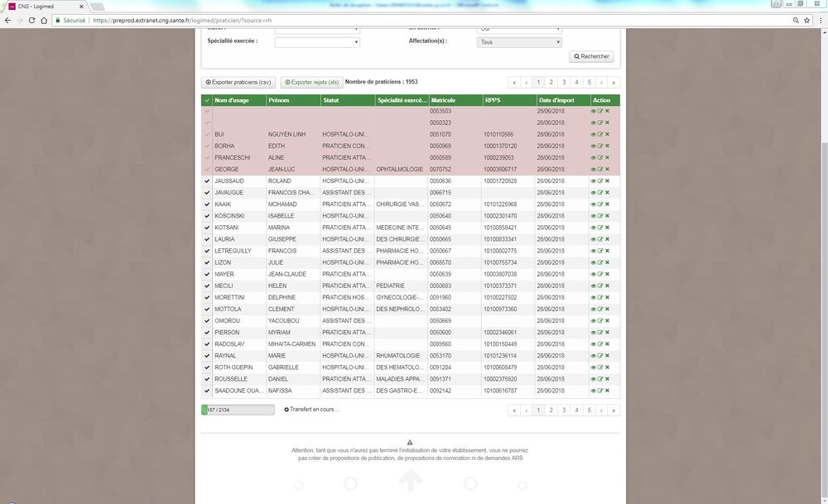The height and width of the screenshot is (504, 828).
Task: Click the browser address bar URL
Action: 182,21
